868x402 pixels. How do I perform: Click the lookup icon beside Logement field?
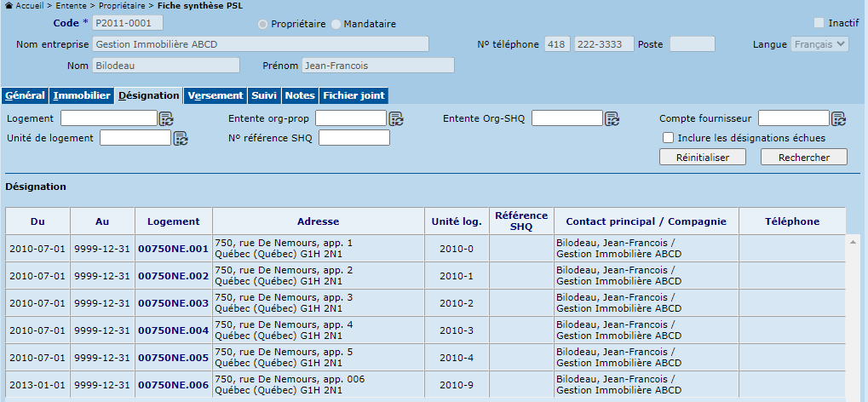point(166,119)
